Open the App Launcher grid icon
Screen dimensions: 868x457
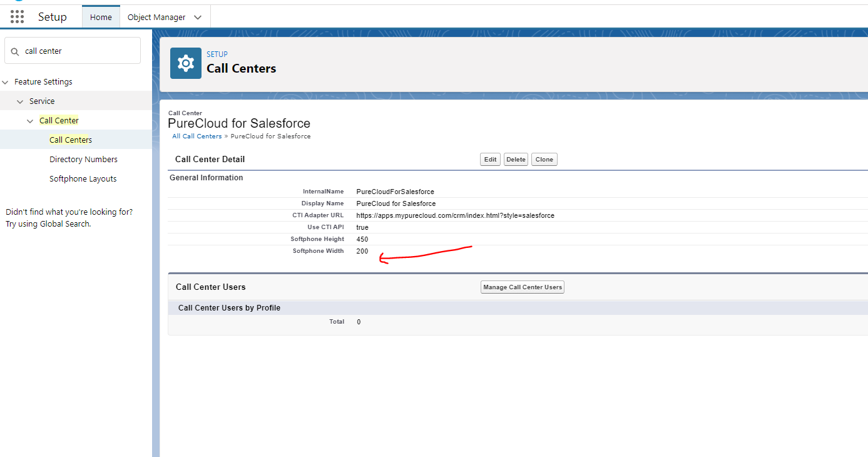tap(18, 17)
